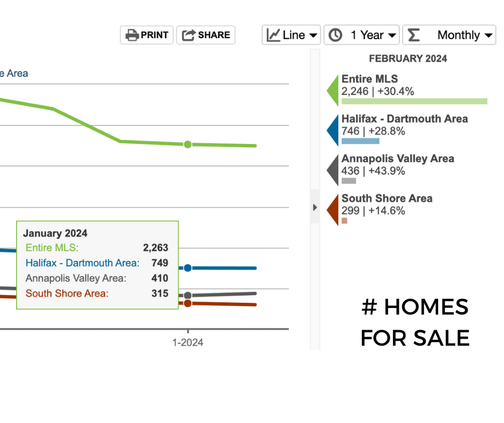Click the PRINT button
Viewport: 504px width, 423px height.
click(x=146, y=35)
